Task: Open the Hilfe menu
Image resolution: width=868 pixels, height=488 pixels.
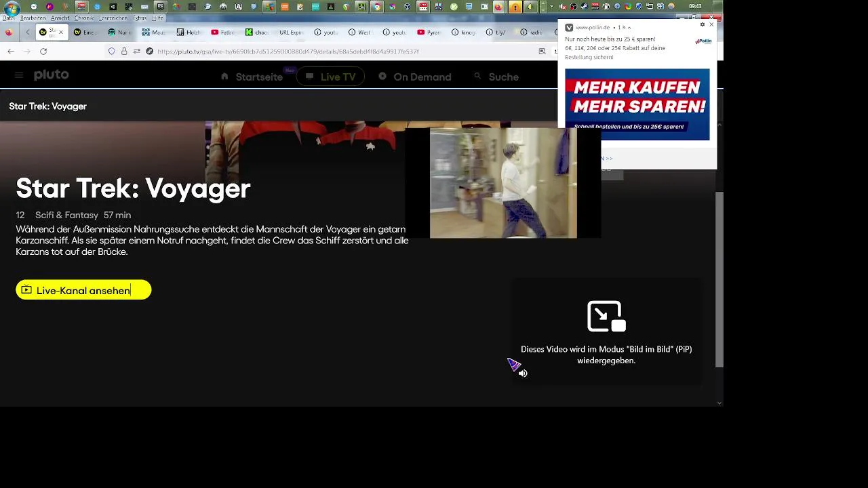Action: tap(157, 18)
